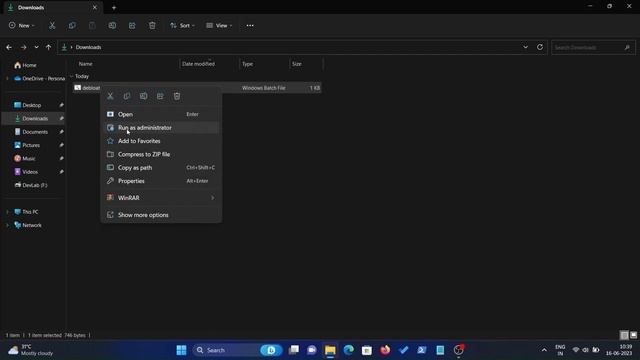
Task: Open the Sort dropdown menu
Action: point(182,25)
